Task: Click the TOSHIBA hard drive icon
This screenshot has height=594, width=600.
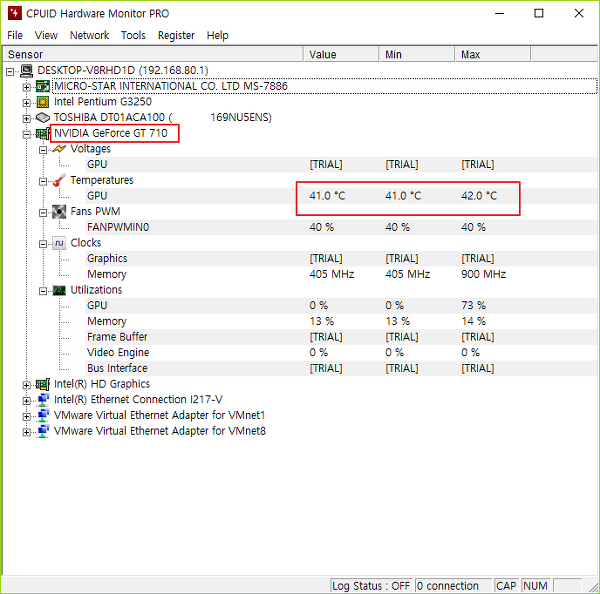Action: [x=42, y=117]
